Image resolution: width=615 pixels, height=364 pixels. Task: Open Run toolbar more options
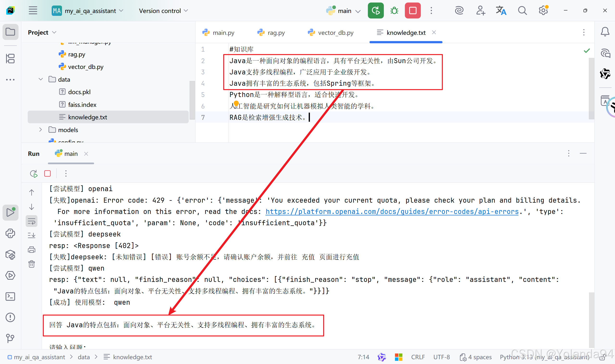(66, 174)
